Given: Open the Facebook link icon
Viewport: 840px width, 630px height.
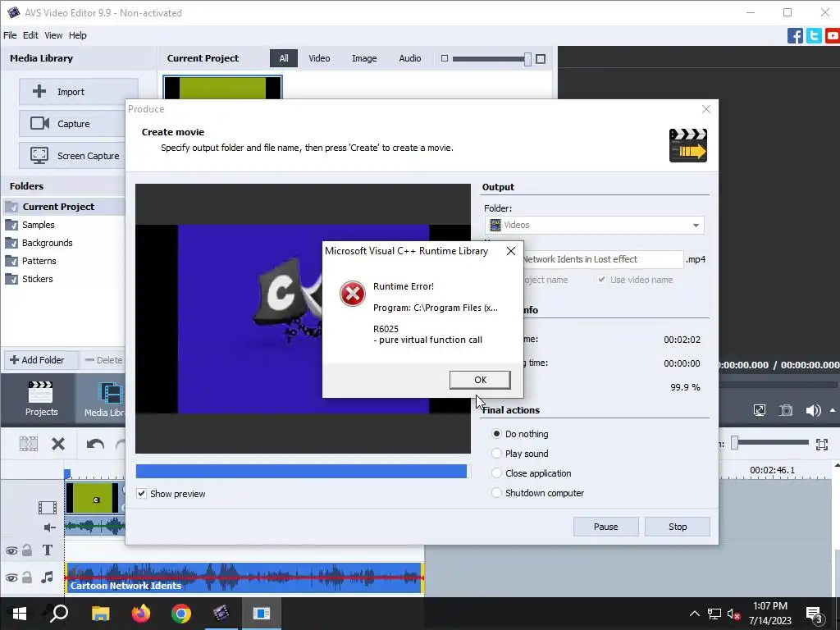Looking at the screenshot, I should [795, 36].
